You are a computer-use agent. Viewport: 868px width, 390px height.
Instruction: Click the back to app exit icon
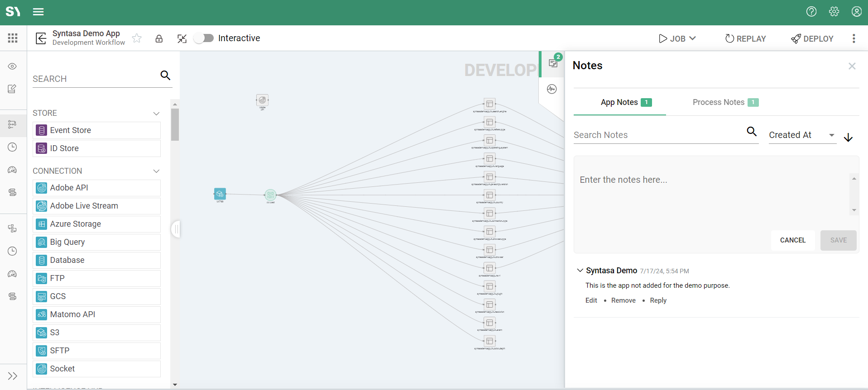tap(41, 38)
